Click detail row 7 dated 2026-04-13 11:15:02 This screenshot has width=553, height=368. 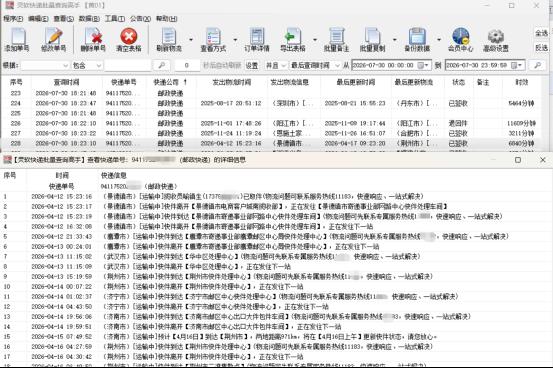click(275, 257)
